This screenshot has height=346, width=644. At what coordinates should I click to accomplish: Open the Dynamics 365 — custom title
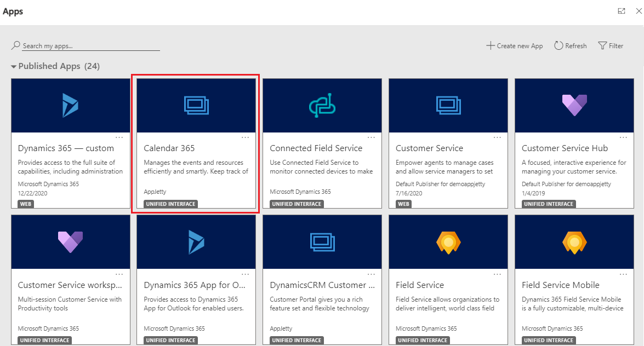click(66, 148)
